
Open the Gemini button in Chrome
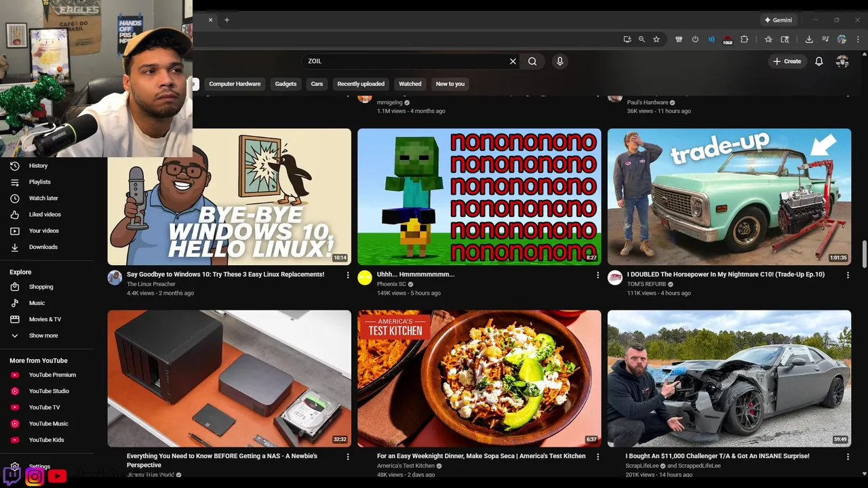[777, 20]
